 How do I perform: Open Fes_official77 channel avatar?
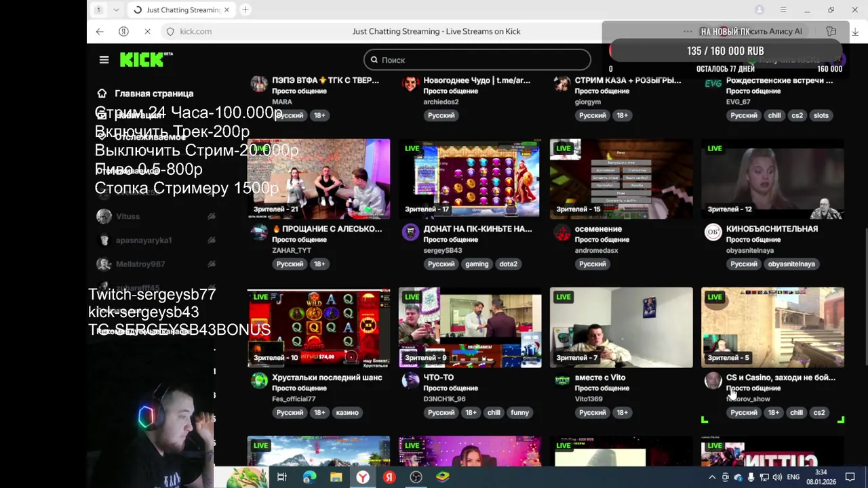point(259,381)
